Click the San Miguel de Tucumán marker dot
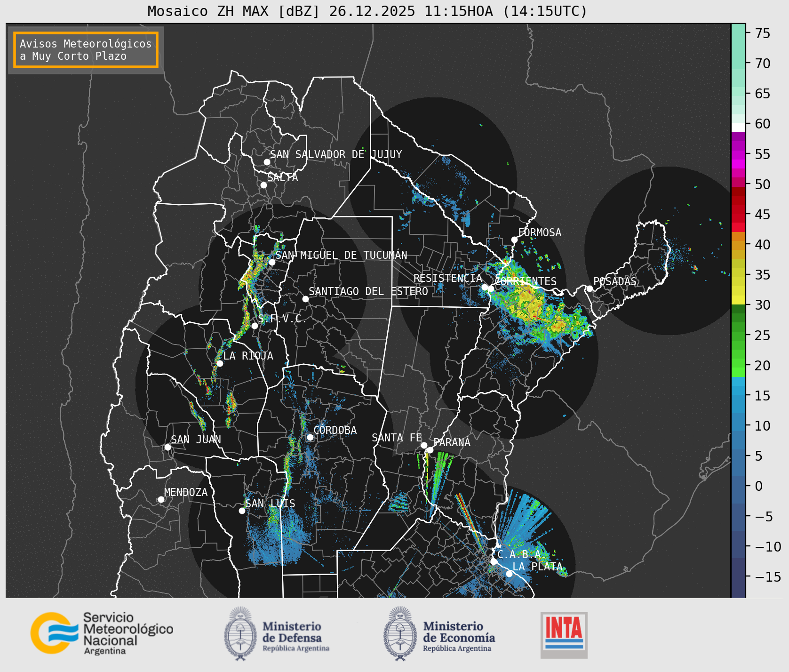This screenshot has width=789, height=672. 272,262
